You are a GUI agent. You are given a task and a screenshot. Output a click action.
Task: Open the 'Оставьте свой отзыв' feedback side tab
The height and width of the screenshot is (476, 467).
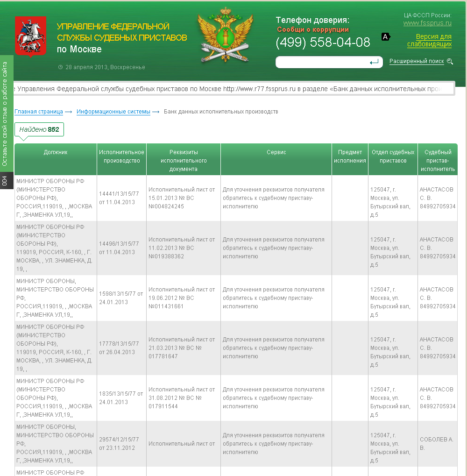[5, 114]
